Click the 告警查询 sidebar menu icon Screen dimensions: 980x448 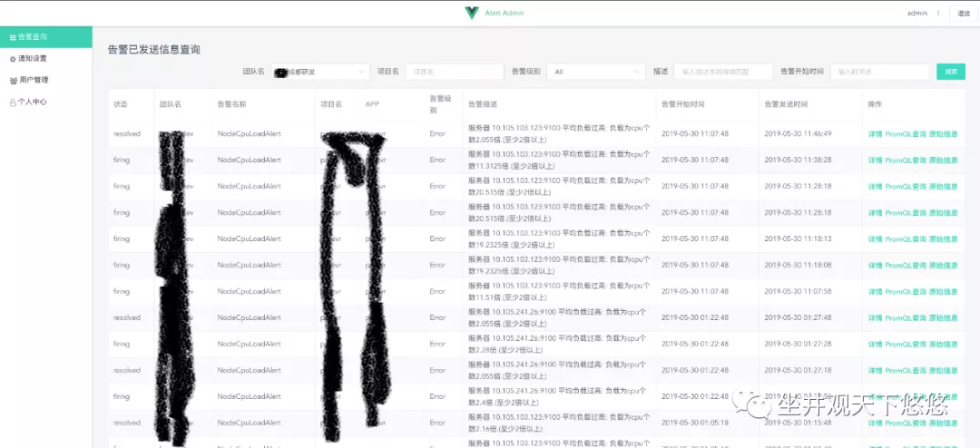click(x=13, y=37)
